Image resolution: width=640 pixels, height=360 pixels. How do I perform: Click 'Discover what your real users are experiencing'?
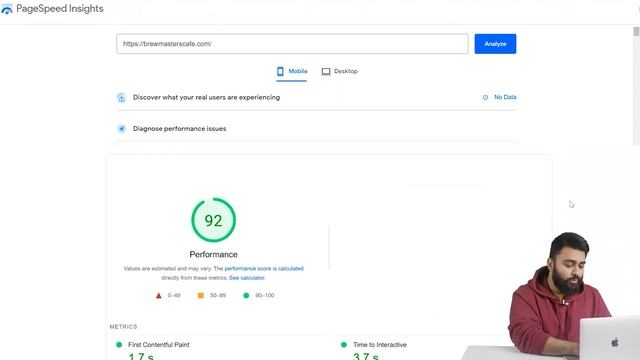[x=207, y=97]
